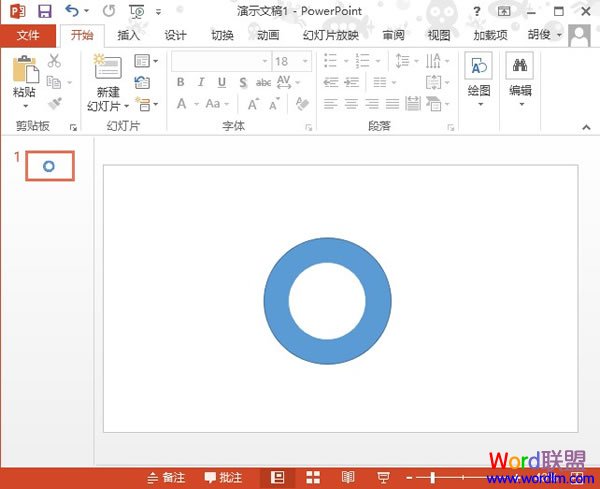Toggle Bold formatting
Screen dimensions: 600x489
tap(181, 82)
